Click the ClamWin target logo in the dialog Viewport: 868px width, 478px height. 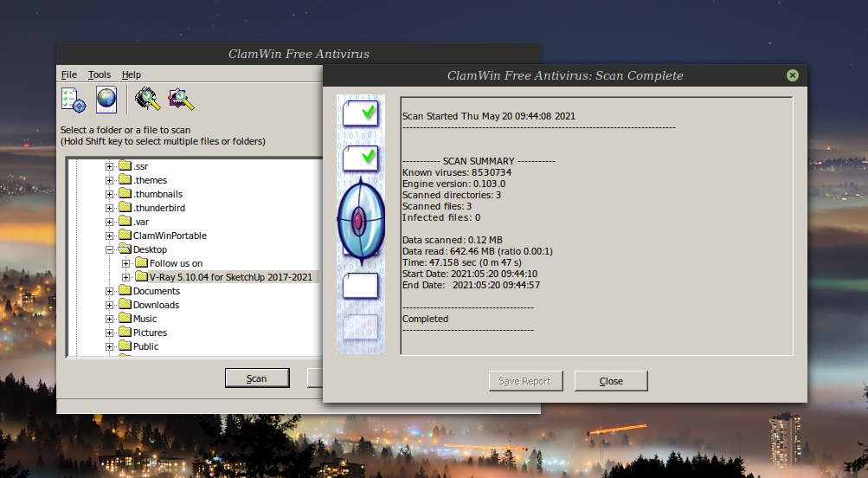coord(360,221)
